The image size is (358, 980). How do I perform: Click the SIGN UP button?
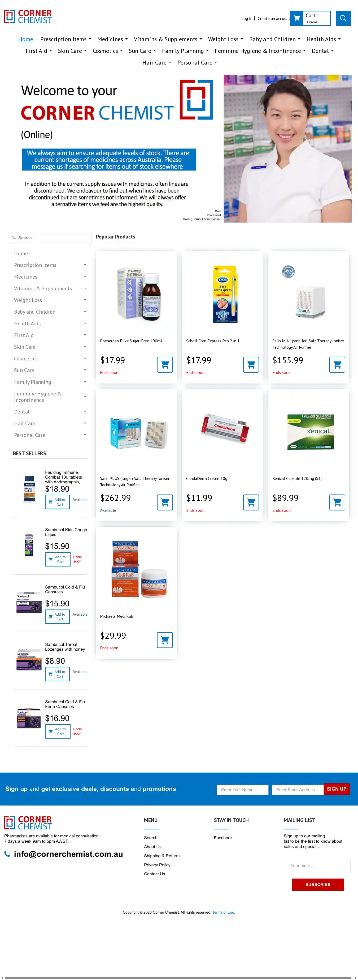[336, 789]
